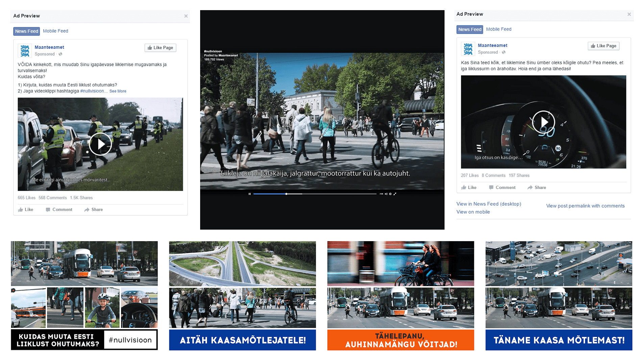Click the aerial intersection photo in last banner

(x=559, y=263)
